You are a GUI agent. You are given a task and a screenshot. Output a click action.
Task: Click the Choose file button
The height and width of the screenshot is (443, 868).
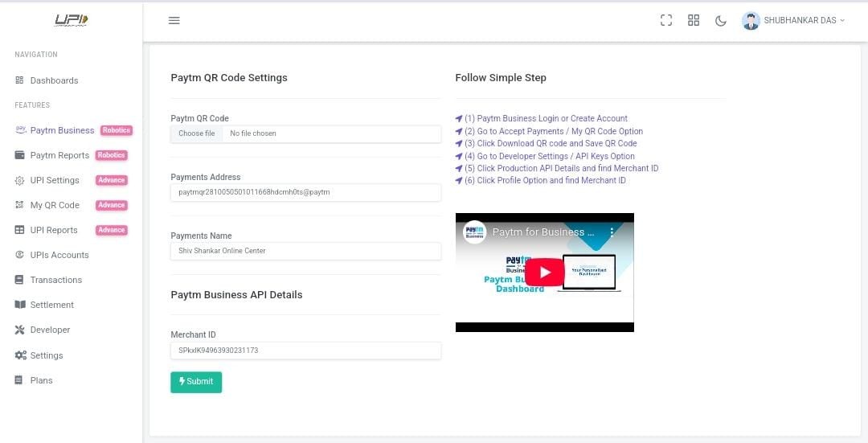click(197, 133)
